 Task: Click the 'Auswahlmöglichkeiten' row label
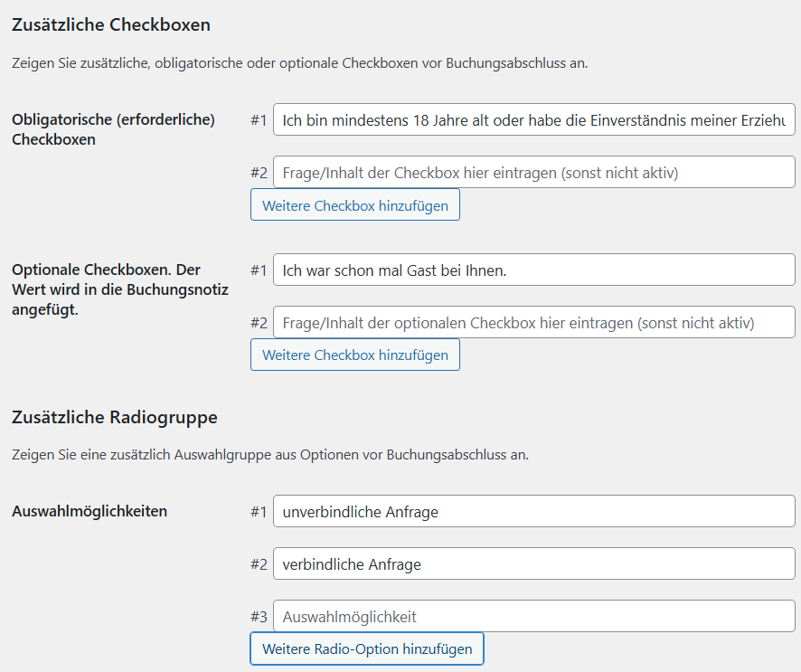pos(90,511)
